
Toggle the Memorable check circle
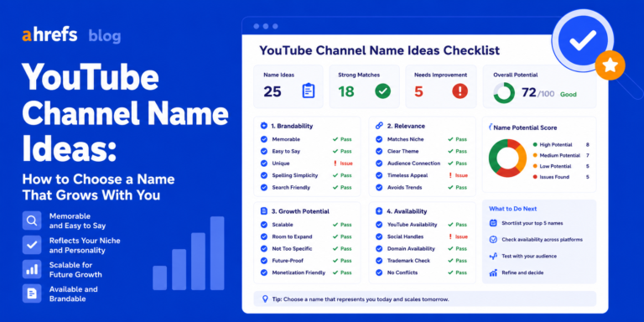(x=263, y=139)
